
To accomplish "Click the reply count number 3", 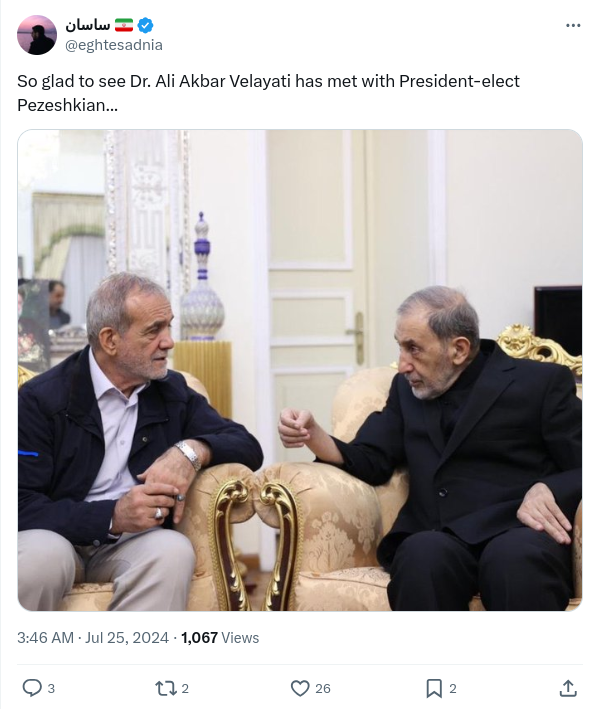I will 51,689.
